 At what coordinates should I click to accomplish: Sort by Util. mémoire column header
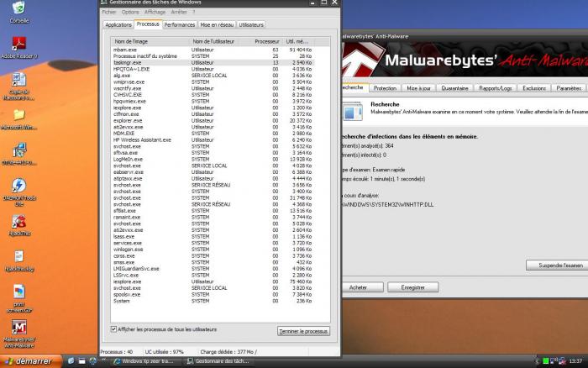pyautogui.click(x=297, y=42)
